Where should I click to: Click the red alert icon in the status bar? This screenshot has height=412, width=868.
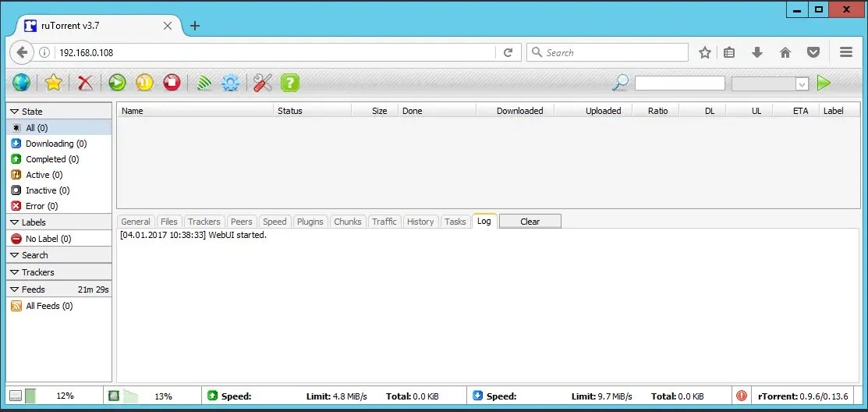[742, 396]
